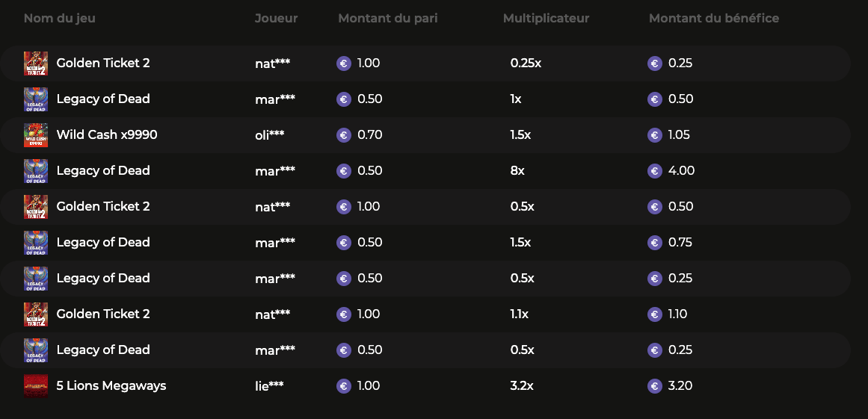The width and height of the screenshot is (868, 419).
Task: Open the 5 Lions Megaways game title
Action: (111, 386)
